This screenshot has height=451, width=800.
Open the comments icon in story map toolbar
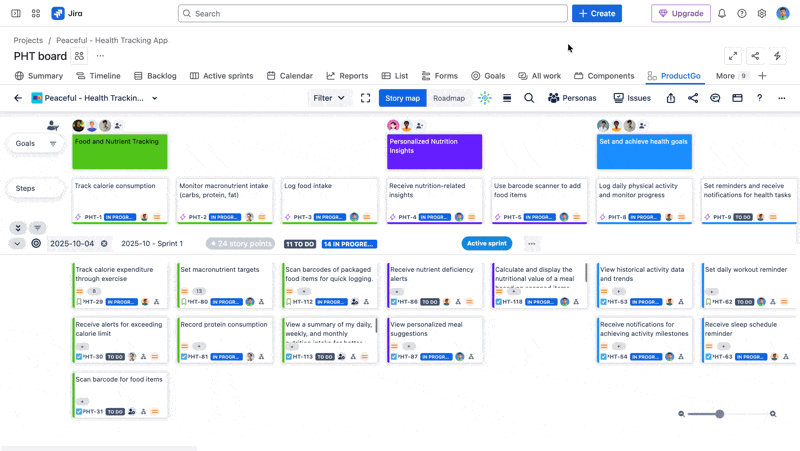tap(715, 98)
